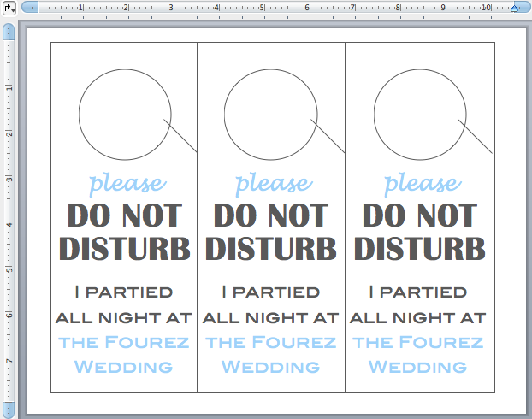Click 'DISTURB' text in middle hanger
The image size is (532, 419).
point(271,249)
